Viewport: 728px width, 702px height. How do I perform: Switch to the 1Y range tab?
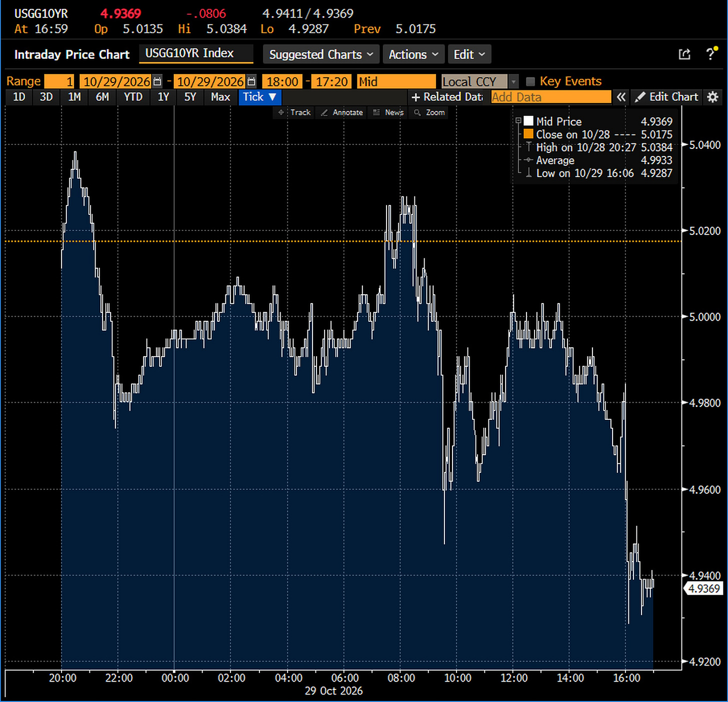tap(163, 97)
